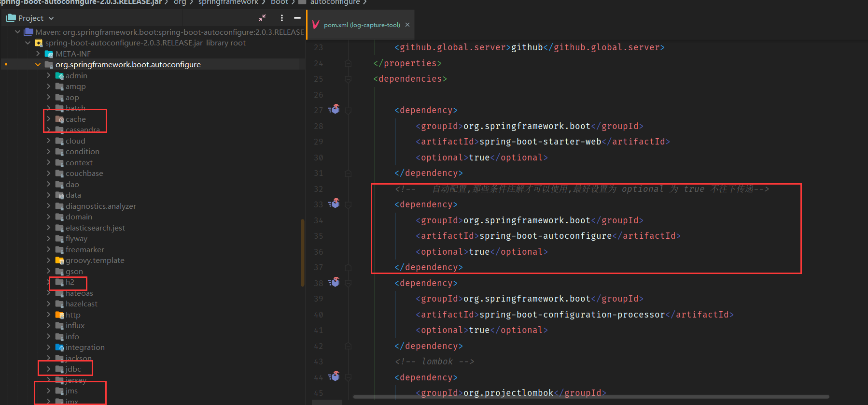Close the pom.xml editor tab

(407, 25)
